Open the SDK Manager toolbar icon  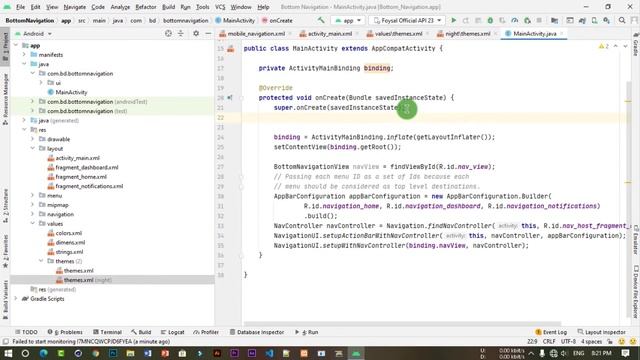click(607, 20)
